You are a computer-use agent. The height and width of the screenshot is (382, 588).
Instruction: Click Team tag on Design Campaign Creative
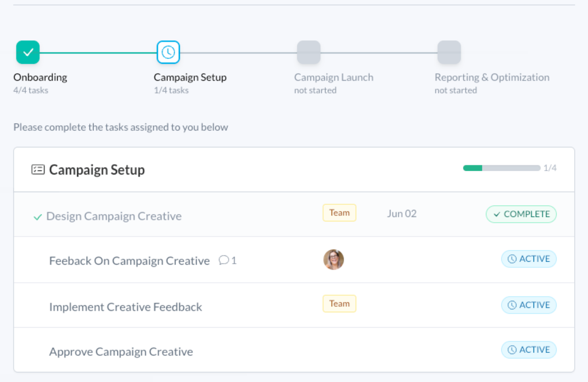pyautogui.click(x=339, y=213)
